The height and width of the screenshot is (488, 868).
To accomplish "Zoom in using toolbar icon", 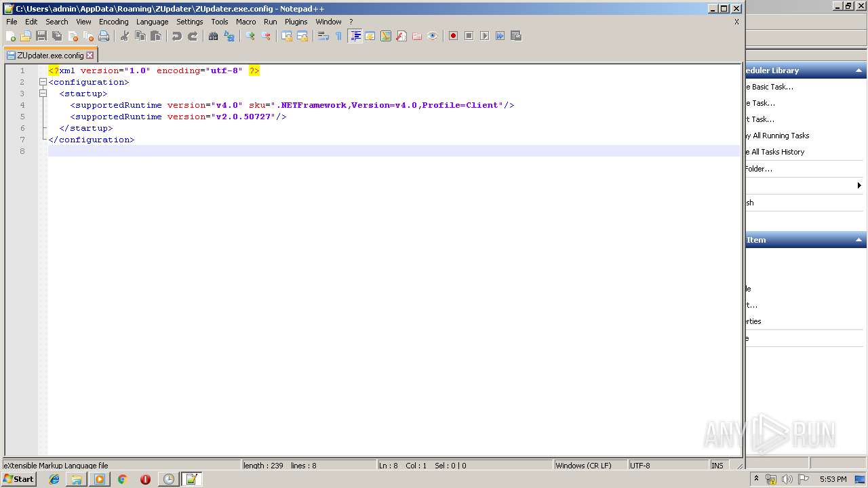I will coord(250,36).
